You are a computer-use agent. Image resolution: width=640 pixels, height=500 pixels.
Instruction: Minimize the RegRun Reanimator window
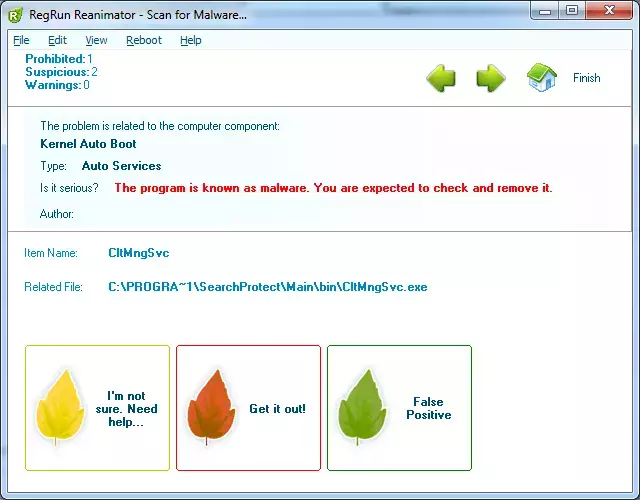tap(544, 11)
